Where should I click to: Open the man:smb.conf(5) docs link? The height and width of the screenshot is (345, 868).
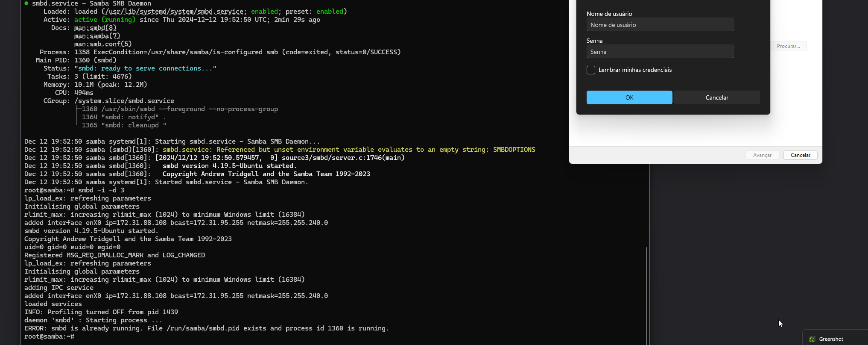(103, 44)
